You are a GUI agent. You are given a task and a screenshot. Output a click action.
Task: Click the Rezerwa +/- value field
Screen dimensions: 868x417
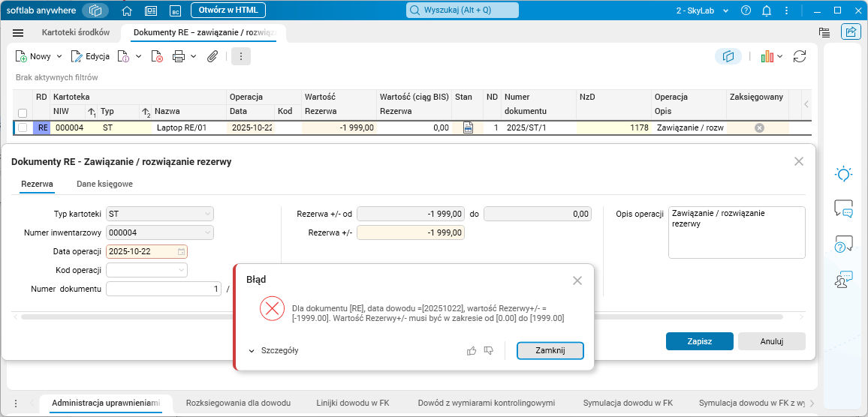coord(411,232)
